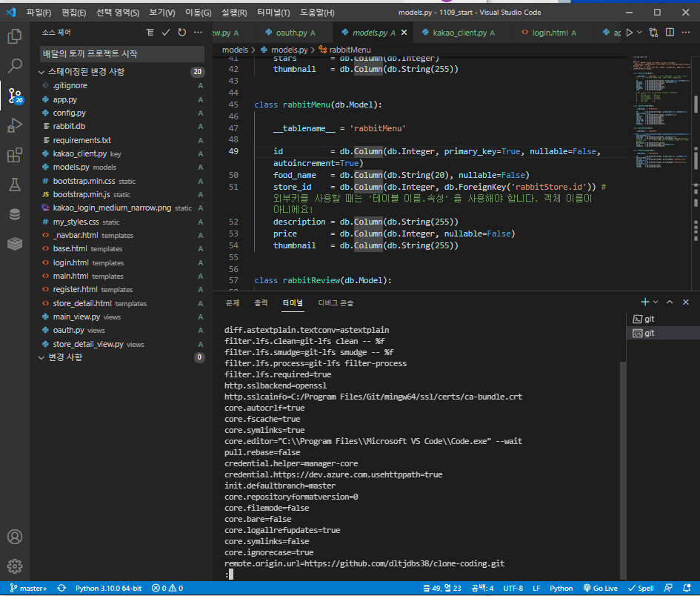The image size is (700, 596).
Task: Open editor more actions ellipsis
Action: pyautogui.click(x=686, y=32)
